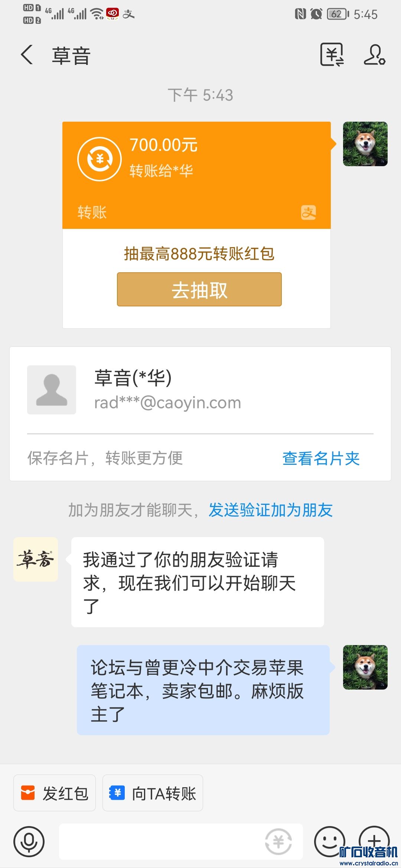Tap the 草音 calligraphy avatar
The width and height of the screenshot is (401, 868).
tap(36, 559)
